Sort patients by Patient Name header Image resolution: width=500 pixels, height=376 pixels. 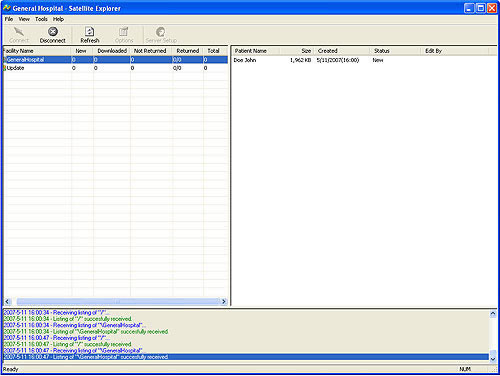tap(256, 51)
